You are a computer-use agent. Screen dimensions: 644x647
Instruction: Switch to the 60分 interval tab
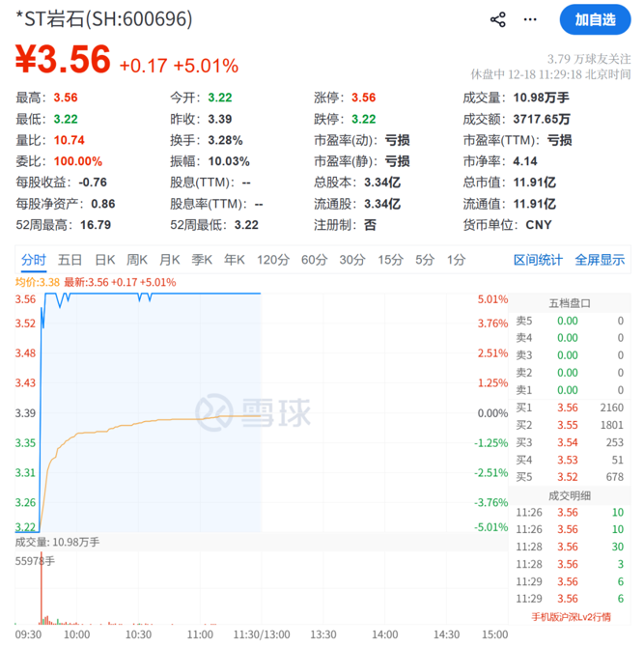315,260
